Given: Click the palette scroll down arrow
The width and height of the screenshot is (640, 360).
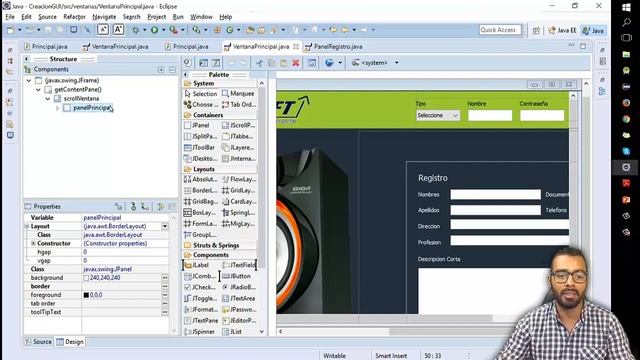Looking at the screenshot, I should point(262,332).
